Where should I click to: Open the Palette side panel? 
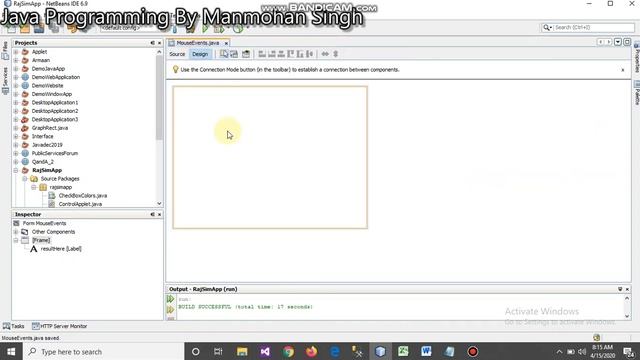coord(637,93)
